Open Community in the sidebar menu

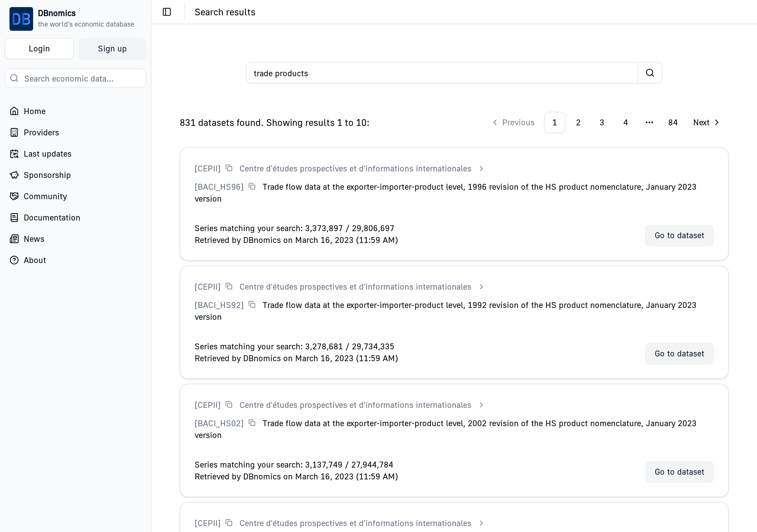75,197
